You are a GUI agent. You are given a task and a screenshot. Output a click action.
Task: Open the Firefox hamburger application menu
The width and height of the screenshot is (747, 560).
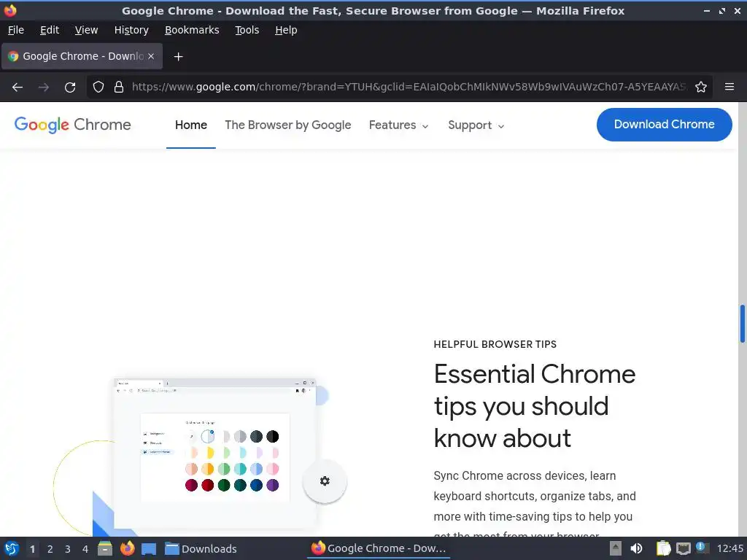[x=729, y=87]
